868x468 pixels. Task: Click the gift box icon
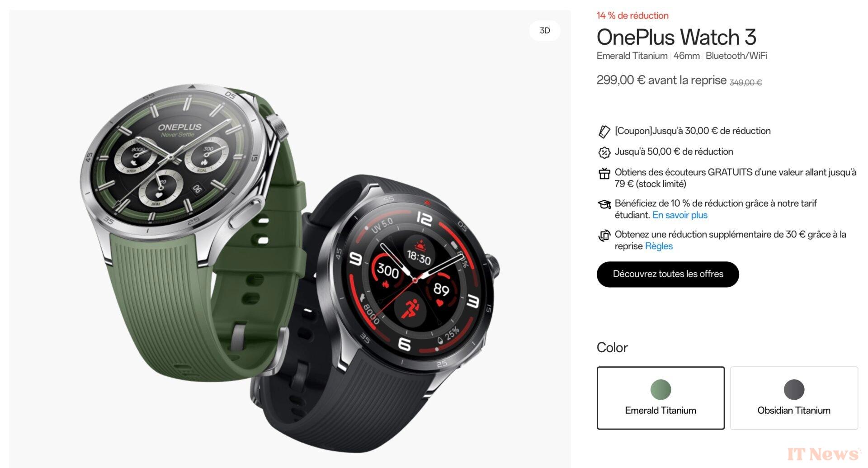[x=604, y=173]
